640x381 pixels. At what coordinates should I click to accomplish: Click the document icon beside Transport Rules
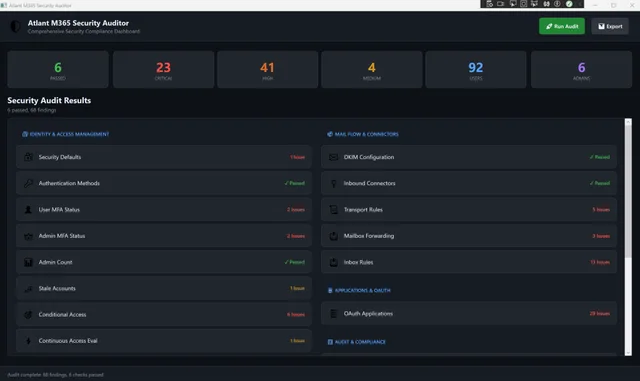(333, 209)
